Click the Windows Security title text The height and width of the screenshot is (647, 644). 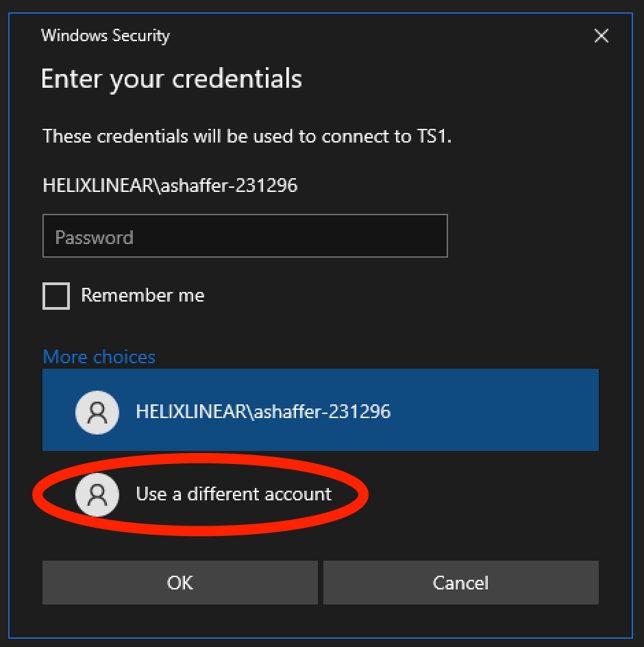click(x=106, y=36)
